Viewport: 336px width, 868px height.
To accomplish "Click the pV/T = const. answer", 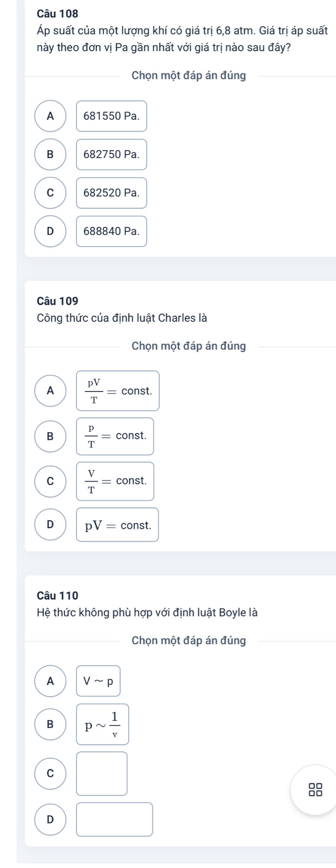I will (118, 390).
